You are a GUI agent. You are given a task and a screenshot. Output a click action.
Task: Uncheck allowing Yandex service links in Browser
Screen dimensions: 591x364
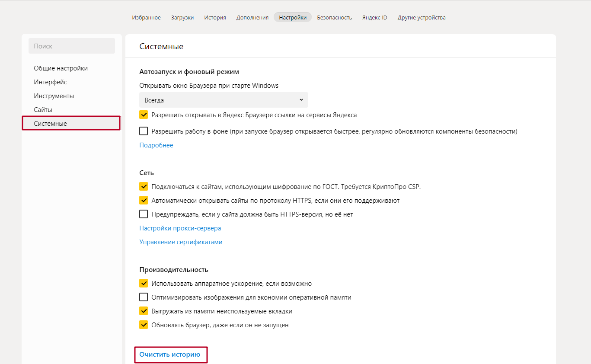144,115
